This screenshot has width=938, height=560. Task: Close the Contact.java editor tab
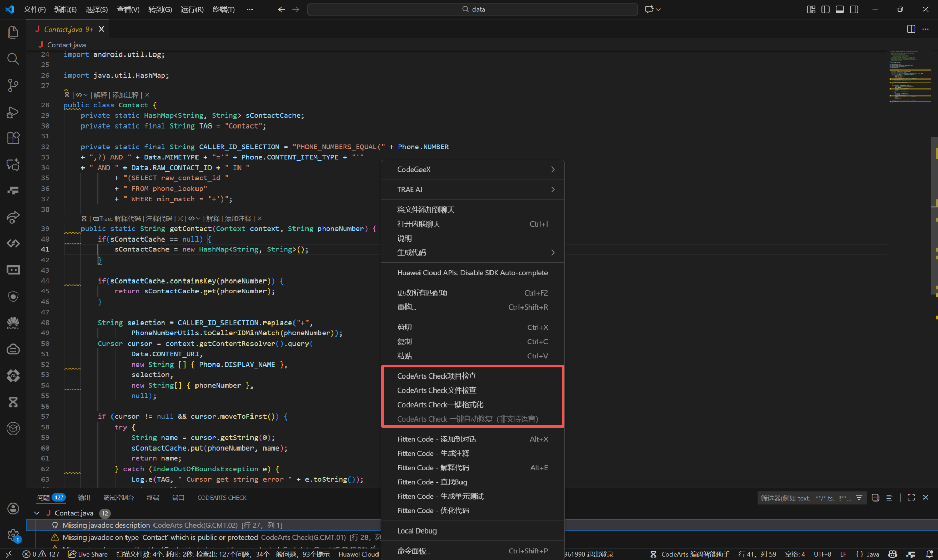(102, 29)
